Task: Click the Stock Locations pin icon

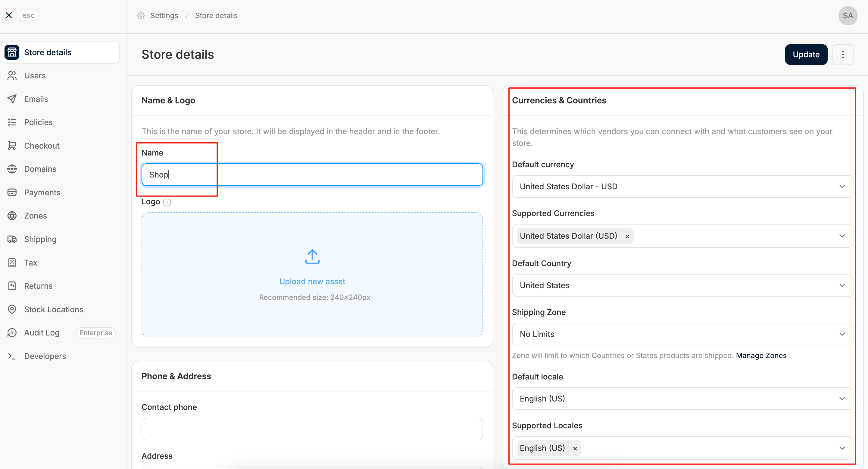Action: click(12, 309)
